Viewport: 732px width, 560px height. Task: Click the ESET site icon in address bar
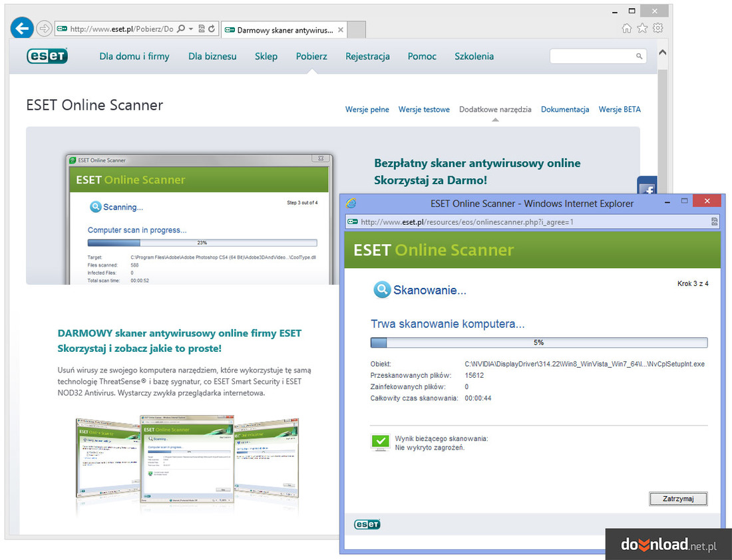(x=62, y=29)
